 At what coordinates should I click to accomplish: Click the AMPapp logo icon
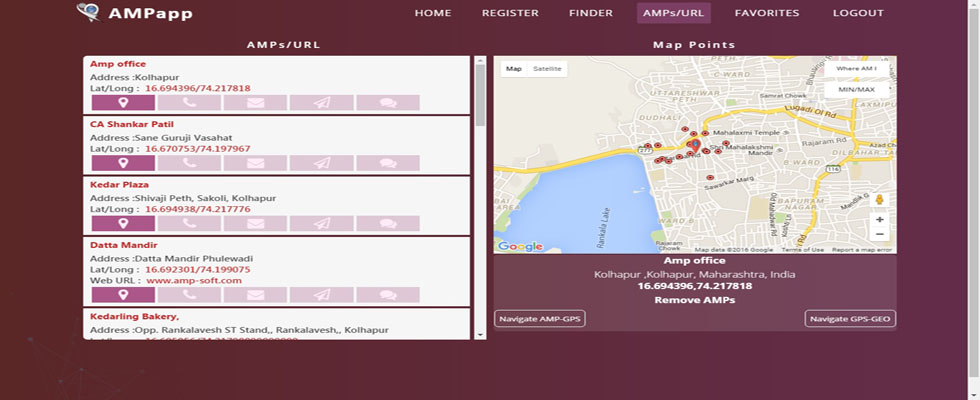click(x=89, y=12)
